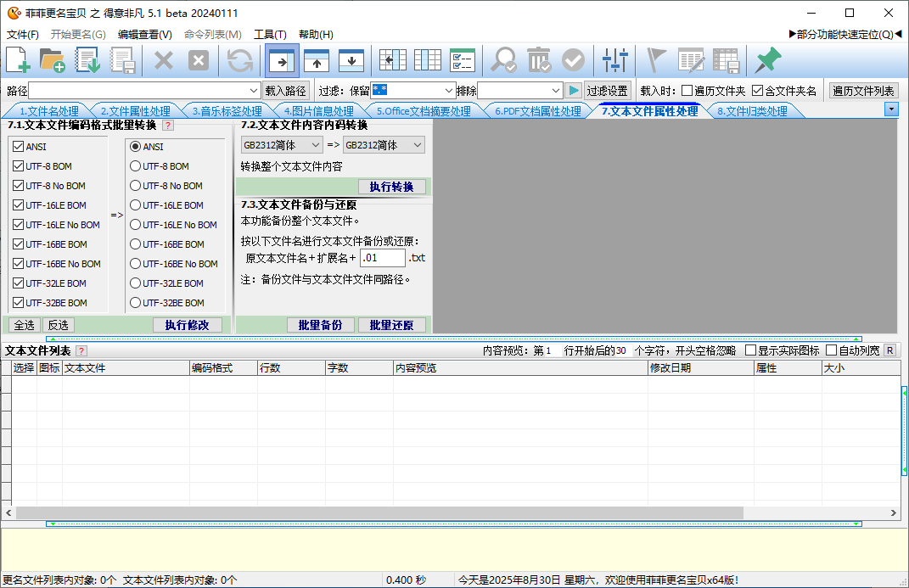
Task: Select UTF-16LE BOM target radio button
Action: point(135,205)
